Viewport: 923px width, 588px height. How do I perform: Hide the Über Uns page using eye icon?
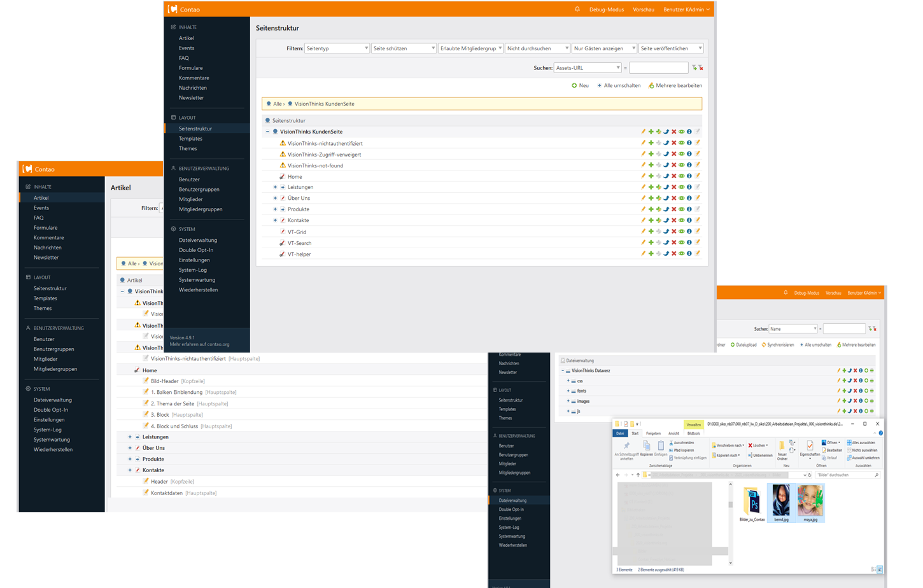click(x=681, y=199)
